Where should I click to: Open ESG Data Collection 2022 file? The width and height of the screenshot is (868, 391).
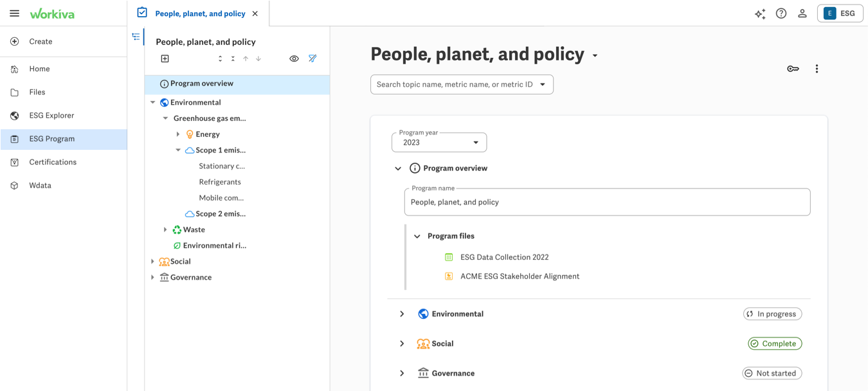[504, 257]
